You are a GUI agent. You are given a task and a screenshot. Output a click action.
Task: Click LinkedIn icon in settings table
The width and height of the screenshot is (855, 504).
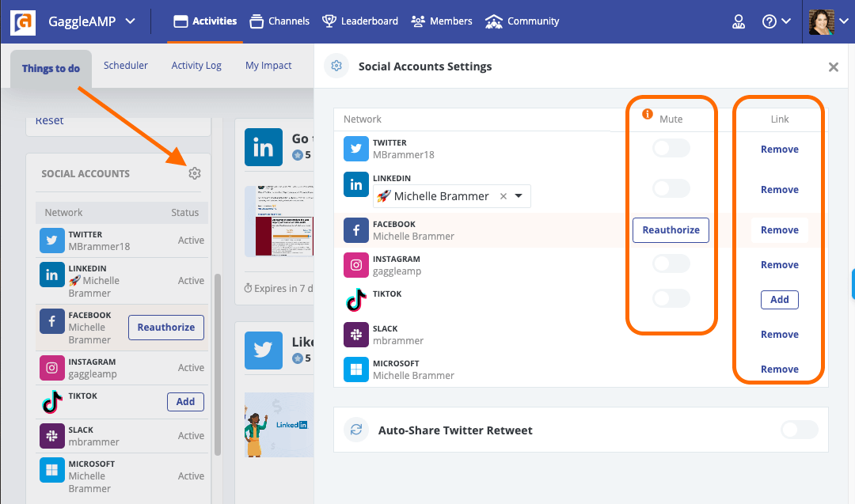356,184
